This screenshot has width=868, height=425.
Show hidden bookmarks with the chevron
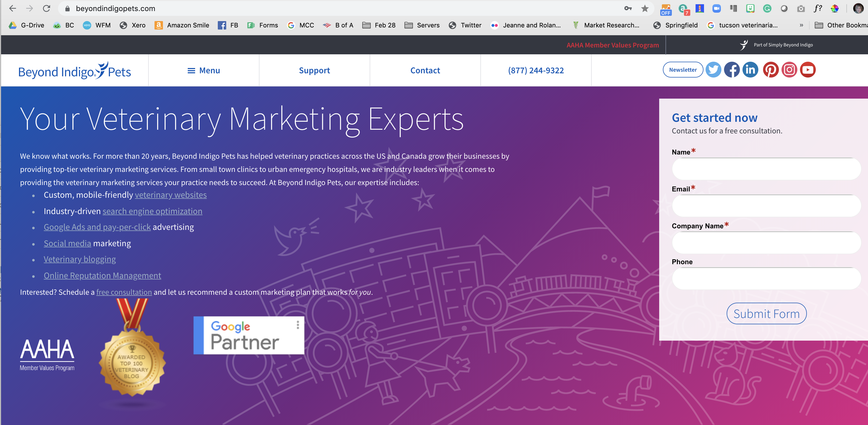click(x=801, y=25)
